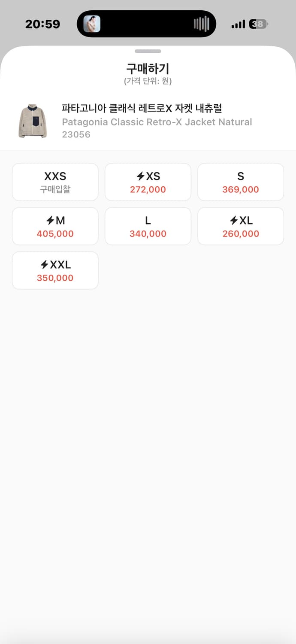The height and width of the screenshot is (644, 296).
Task: Tap the Patagonia Classic Retro-X Jacket name
Action: (x=156, y=122)
